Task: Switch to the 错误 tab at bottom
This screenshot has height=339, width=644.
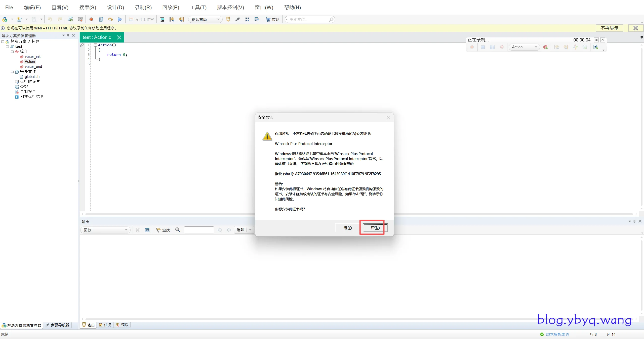Action: (x=123, y=325)
